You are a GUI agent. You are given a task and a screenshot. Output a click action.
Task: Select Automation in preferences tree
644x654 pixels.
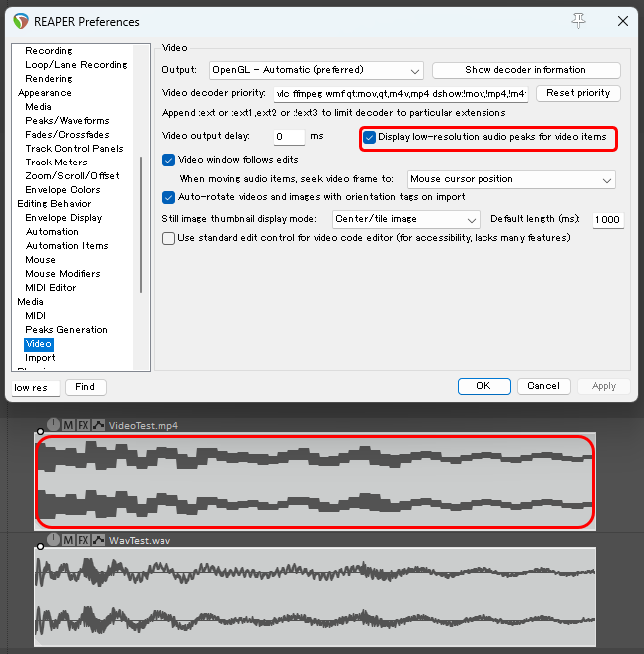[x=52, y=232]
